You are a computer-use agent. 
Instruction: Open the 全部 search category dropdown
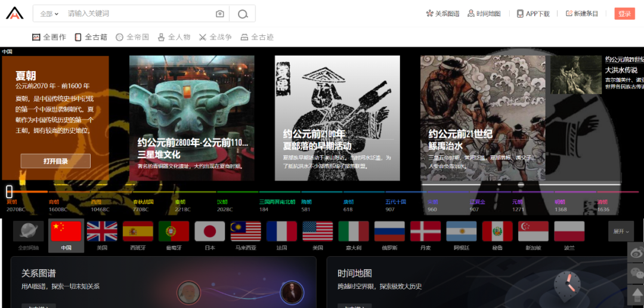[49, 14]
